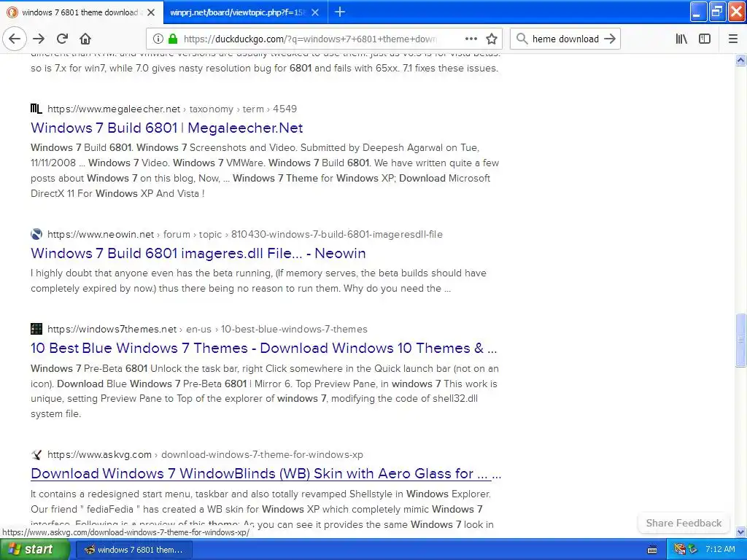Image resolution: width=747 pixels, height=560 pixels.
Task: Open 10 Best Blue Windows 7 Themes result
Action: point(264,348)
